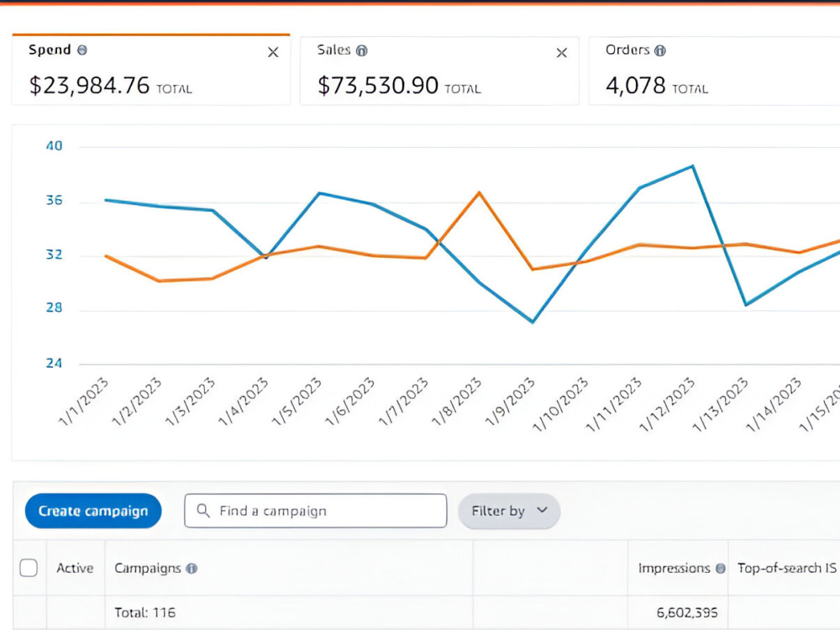840x630 pixels.
Task: Click the orange line peak at 1/8/2023
Action: pyautogui.click(x=479, y=192)
